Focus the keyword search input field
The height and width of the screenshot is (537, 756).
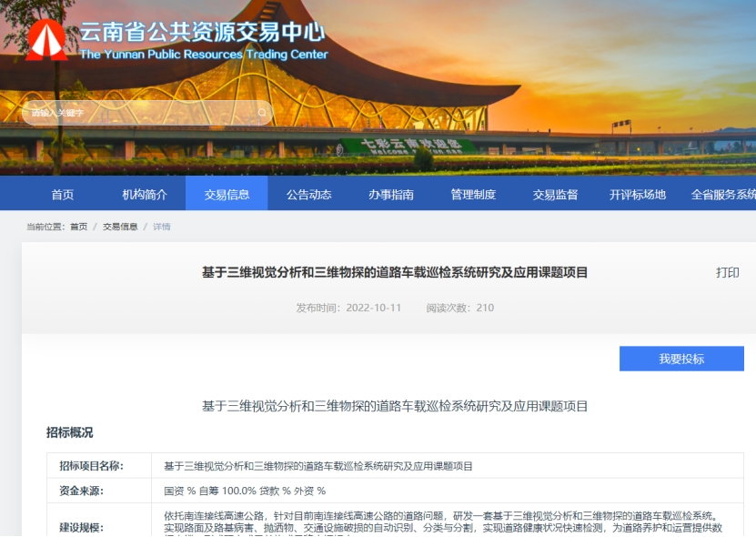[136, 113]
